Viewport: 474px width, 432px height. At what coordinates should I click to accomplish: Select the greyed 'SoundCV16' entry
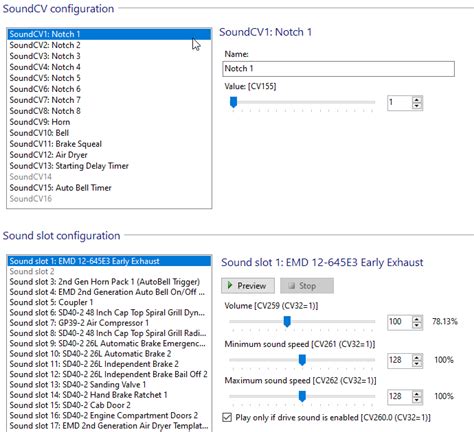pos(109,199)
